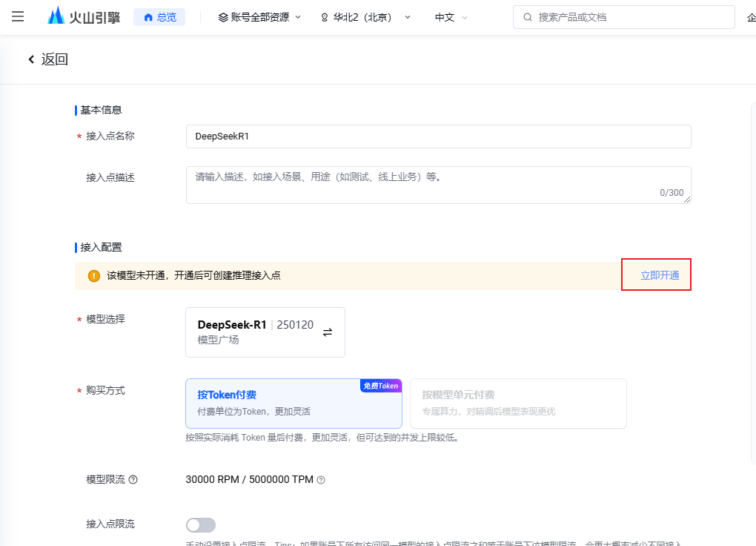This screenshot has height=546, width=756.
Task: Open the hamburger navigation menu
Action: pyautogui.click(x=18, y=17)
